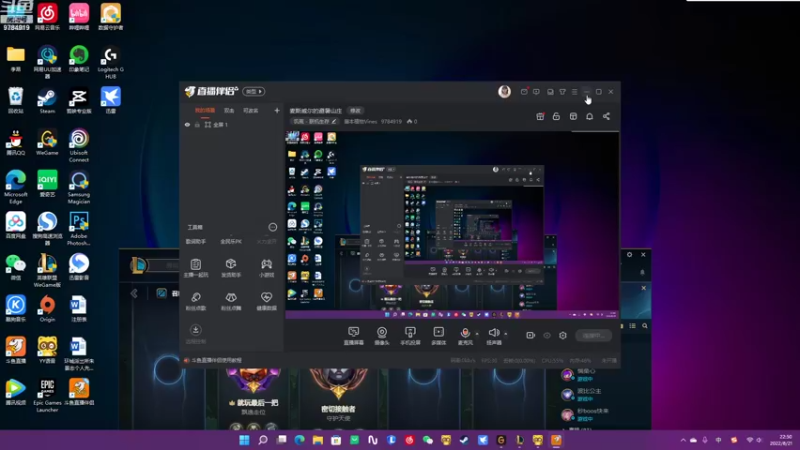This screenshot has width=800, height=450.
Task: Switch to the second scene tab
Action: tap(229, 110)
